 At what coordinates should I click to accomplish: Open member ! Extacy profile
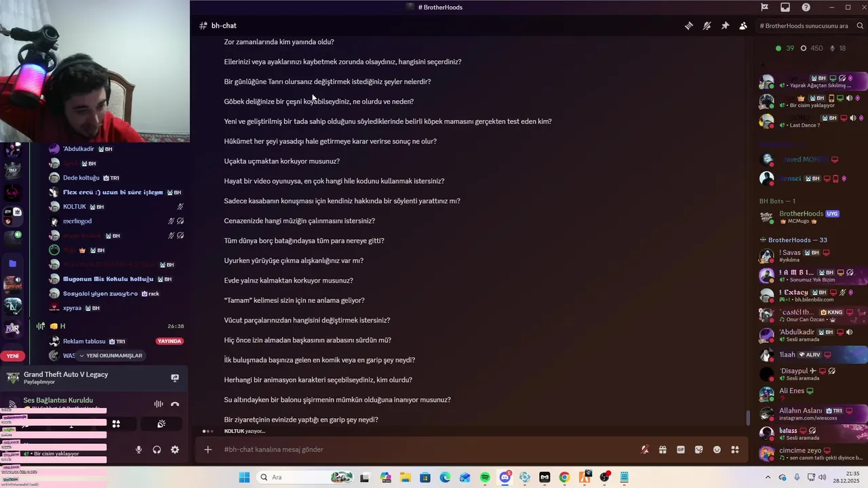(812, 296)
